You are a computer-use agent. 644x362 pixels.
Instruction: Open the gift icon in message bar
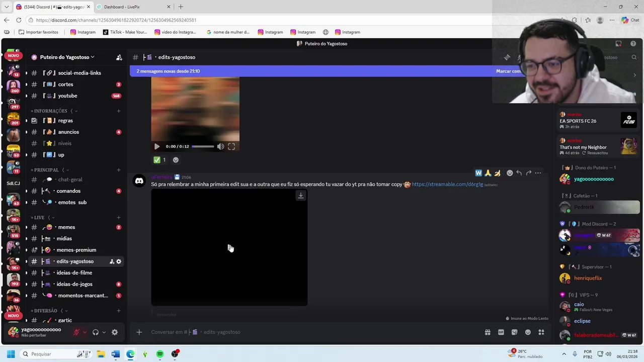tap(488, 332)
